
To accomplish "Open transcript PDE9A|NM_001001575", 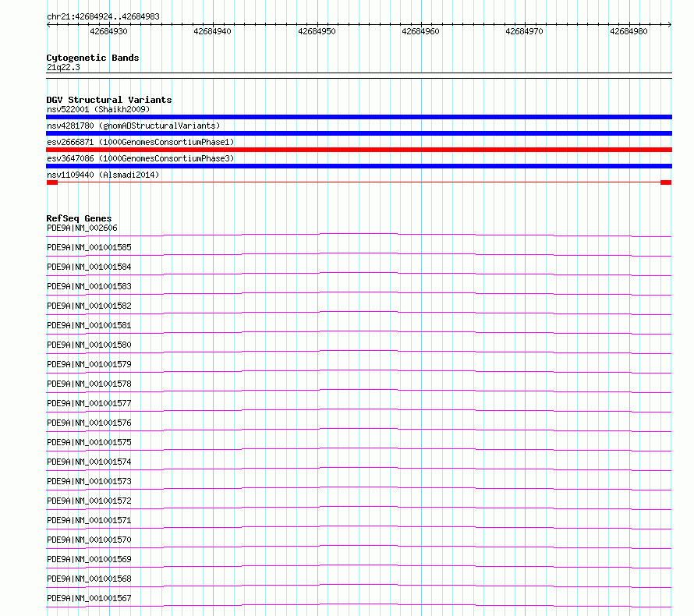I will point(89,442).
